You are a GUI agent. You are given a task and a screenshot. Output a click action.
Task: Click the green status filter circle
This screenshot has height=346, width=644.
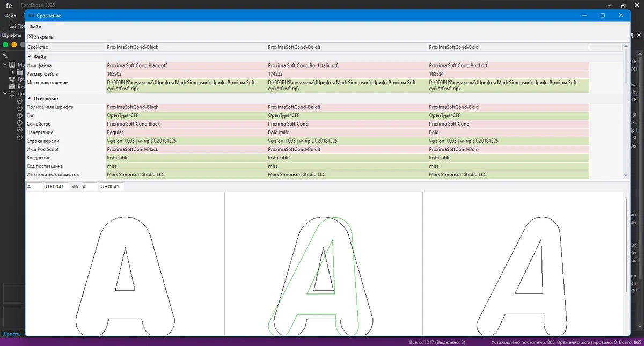click(5, 45)
